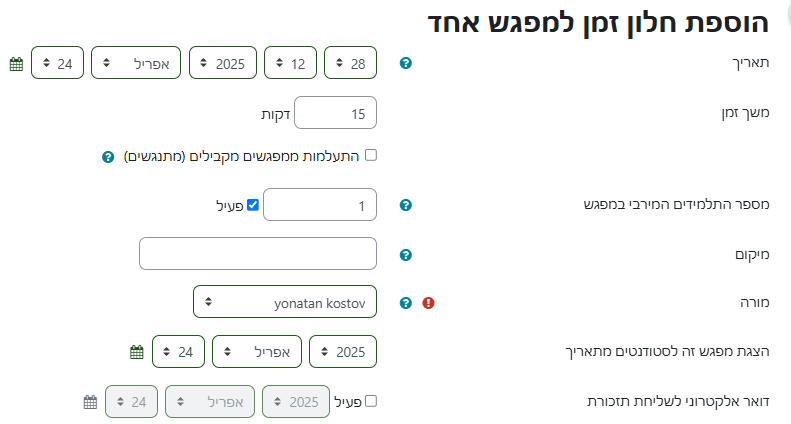Enable פעיל checkbox for reminder email date
The image size is (791, 424).
[x=371, y=401]
